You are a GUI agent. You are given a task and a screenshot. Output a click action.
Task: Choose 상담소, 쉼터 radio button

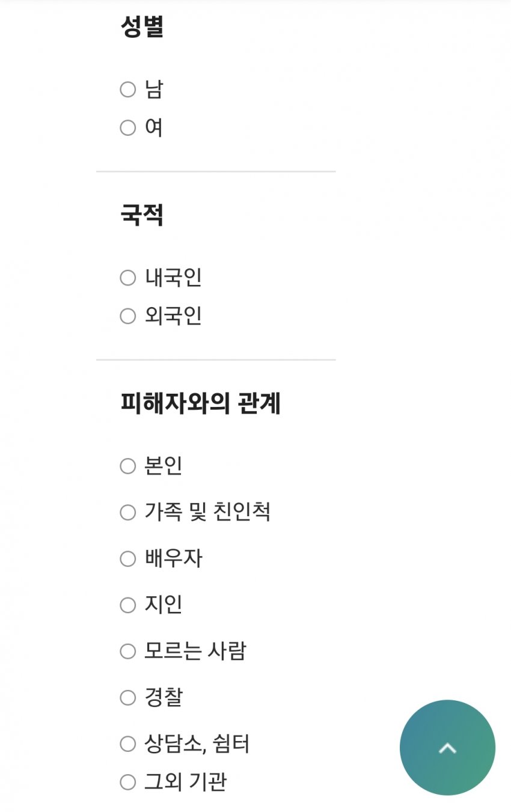coord(128,744)
